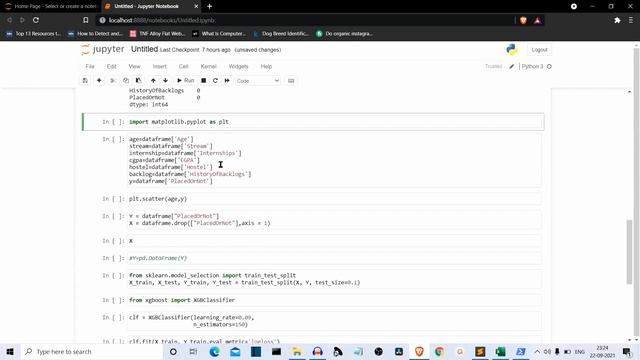Open the 'What is Computer...' bookmark
The height and width of the screenshot is (360, 640).
(x=219, y=34)
